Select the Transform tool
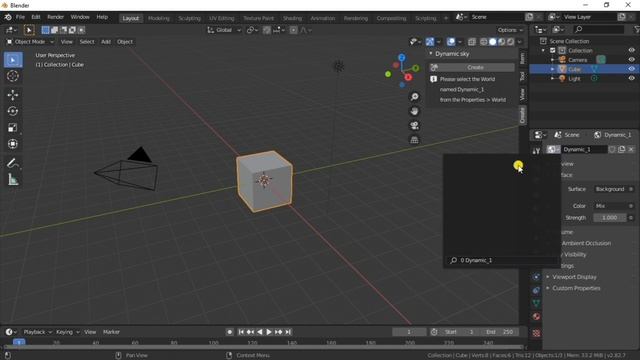 tap(13, 144)
